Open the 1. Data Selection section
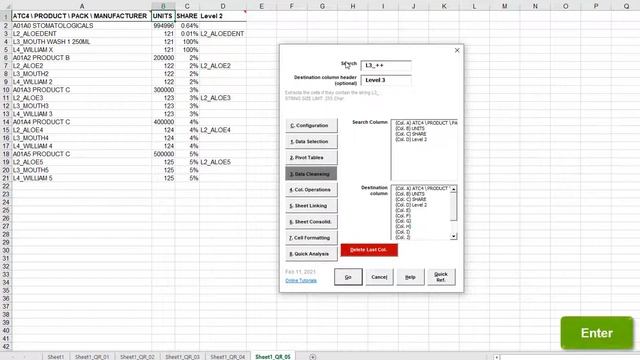640x360 pixels. [311, 142]
